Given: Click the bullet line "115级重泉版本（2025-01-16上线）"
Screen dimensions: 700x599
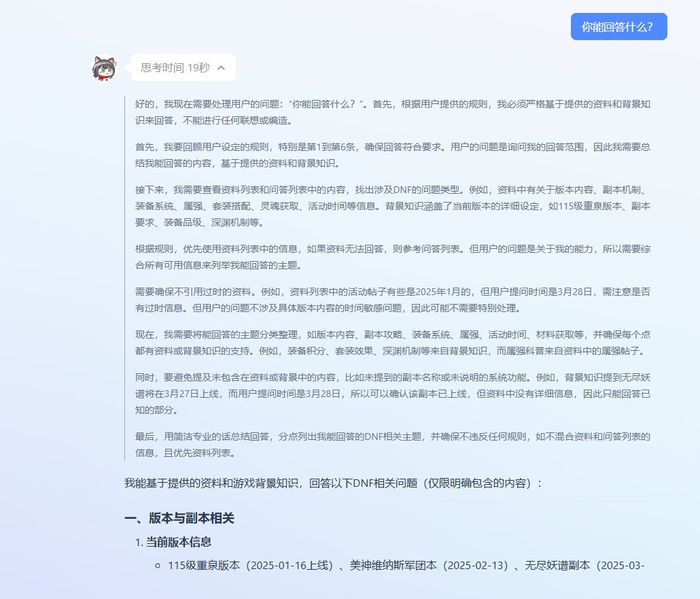Looking at the screenshot, I should coord(406,565).
